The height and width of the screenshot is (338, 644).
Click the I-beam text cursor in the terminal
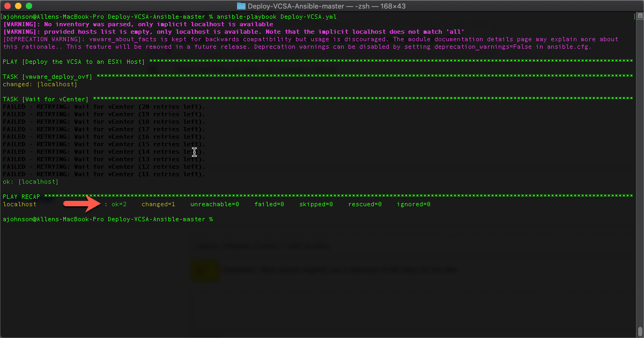194,152
